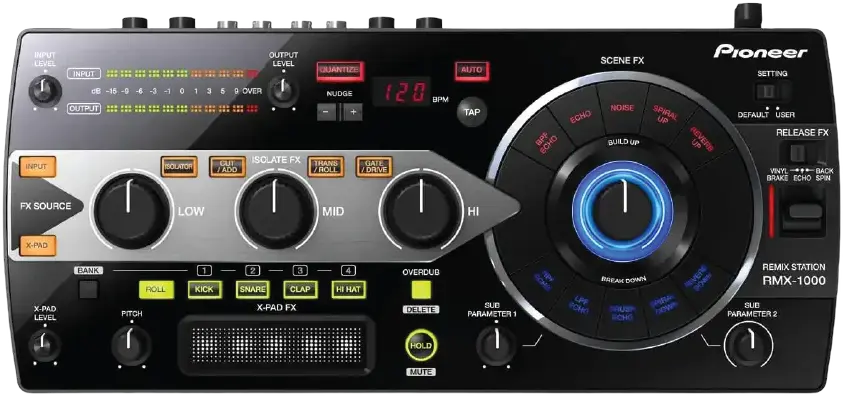Click the blue-lit Scene FX center knob
Image resolution: width=843 pixels, height=396 pixels.
coord(623,211)
